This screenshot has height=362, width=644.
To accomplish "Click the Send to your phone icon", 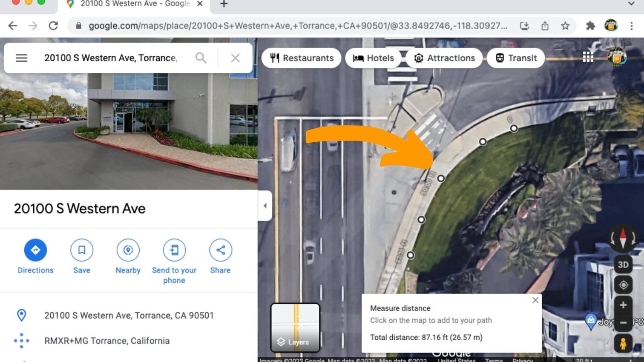I will tap(174, 250).
